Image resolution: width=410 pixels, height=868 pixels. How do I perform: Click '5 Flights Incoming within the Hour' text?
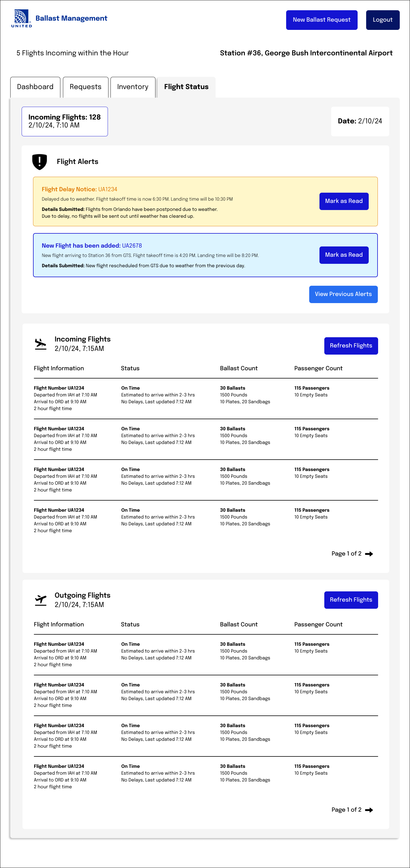tap(73, 53)
